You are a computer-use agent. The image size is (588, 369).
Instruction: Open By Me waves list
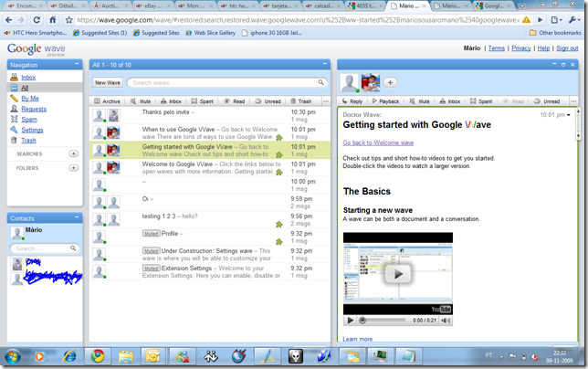(x=30, y=99)
